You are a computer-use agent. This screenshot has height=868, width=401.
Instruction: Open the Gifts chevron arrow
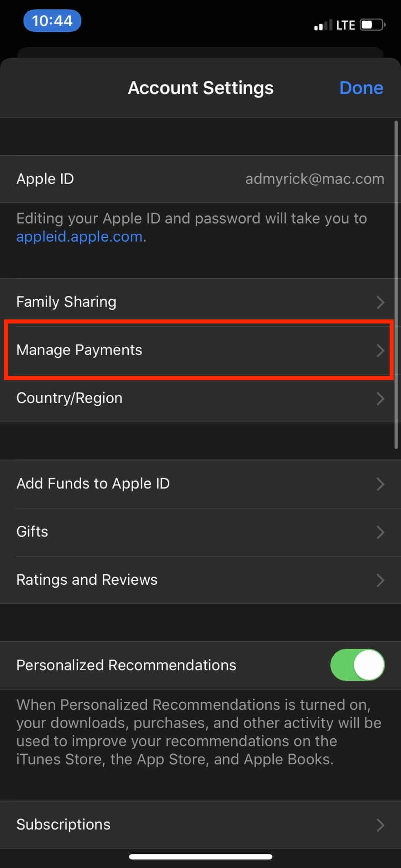pyautogui.click(x=381, y=532)
